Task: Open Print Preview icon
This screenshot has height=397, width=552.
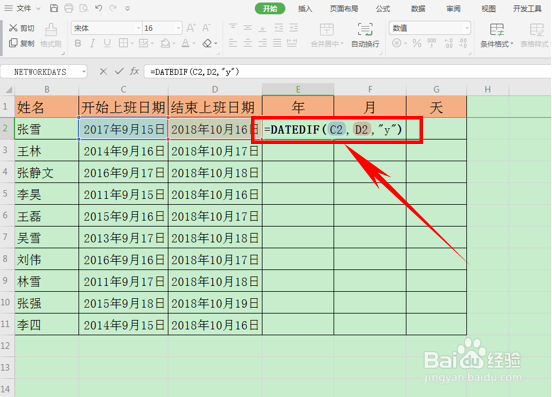Action: [x=84, y=8]
